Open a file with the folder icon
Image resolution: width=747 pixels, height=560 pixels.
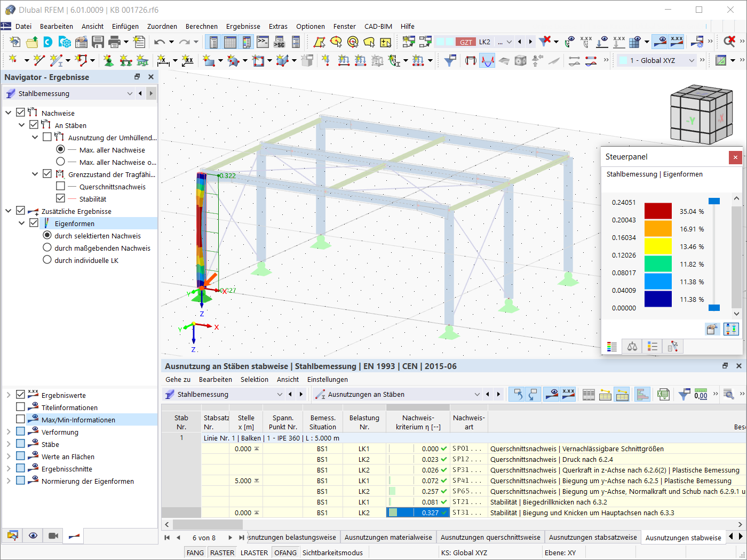(x=31, y=42)
